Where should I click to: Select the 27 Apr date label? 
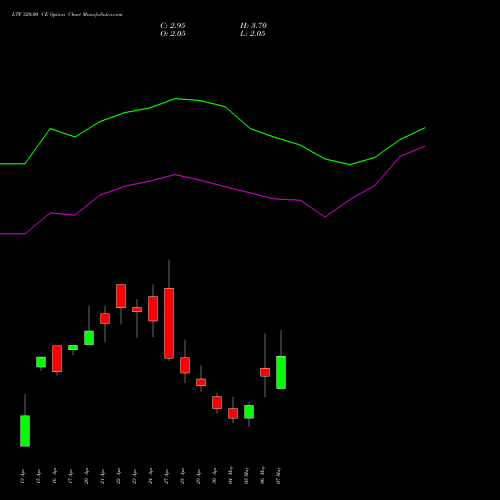[167, 476]
